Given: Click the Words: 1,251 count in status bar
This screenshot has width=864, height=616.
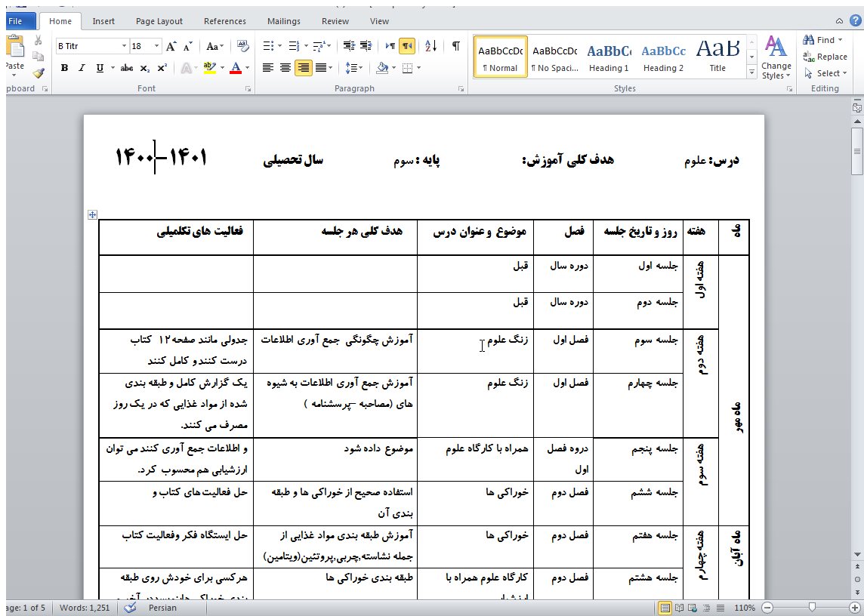Looking at the screenshot, I should (85, 608).
